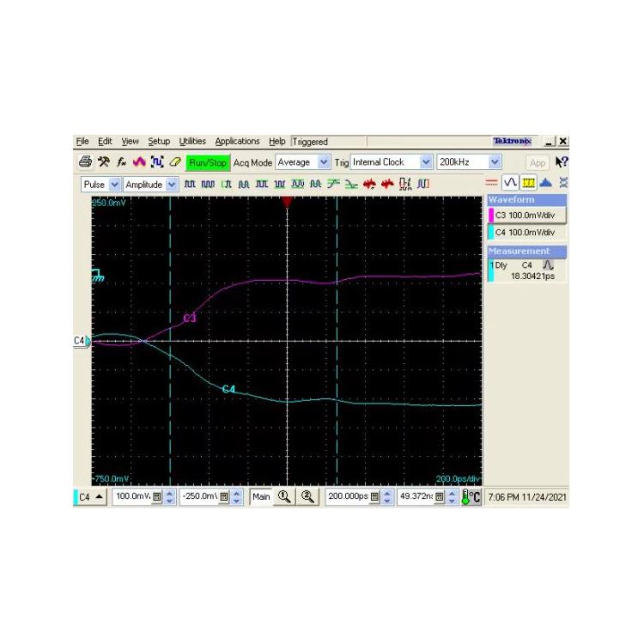The width and height of the screenshot is (644, 644).
Task: Click the zoom in magnifier beside Main
Action: coord(284,496)
